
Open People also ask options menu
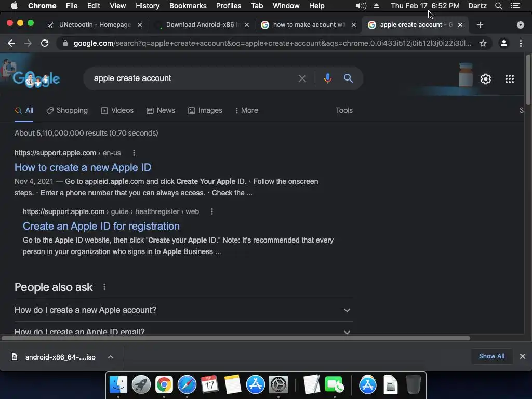(104, 287)
